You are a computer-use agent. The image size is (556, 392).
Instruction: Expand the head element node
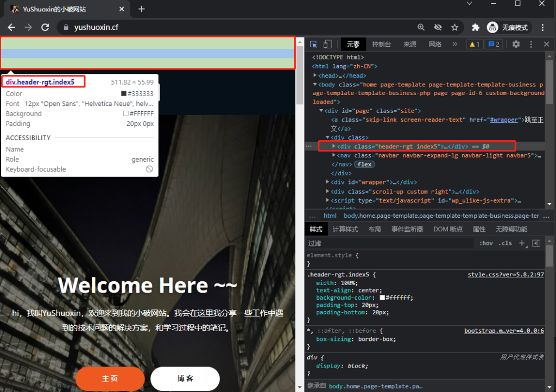315,75
